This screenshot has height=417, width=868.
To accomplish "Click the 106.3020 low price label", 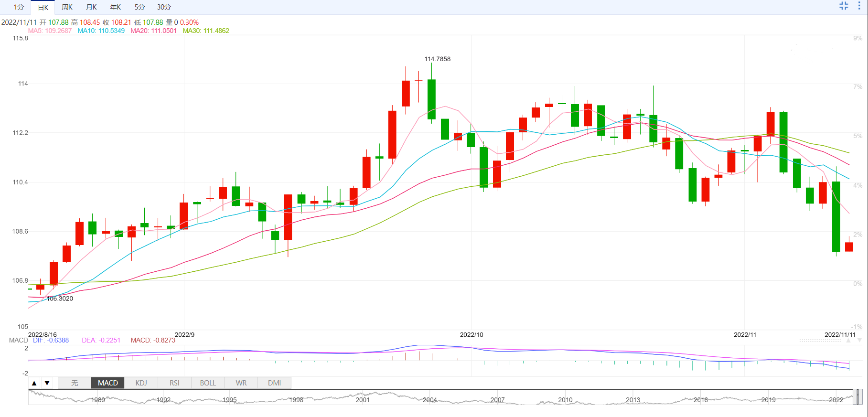I will tap(60, 299).
